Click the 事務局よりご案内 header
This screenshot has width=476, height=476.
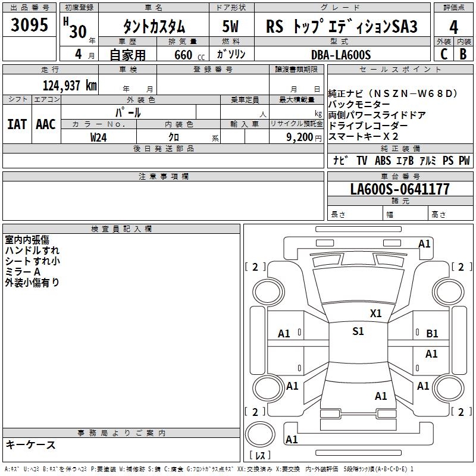click(121, 433)
